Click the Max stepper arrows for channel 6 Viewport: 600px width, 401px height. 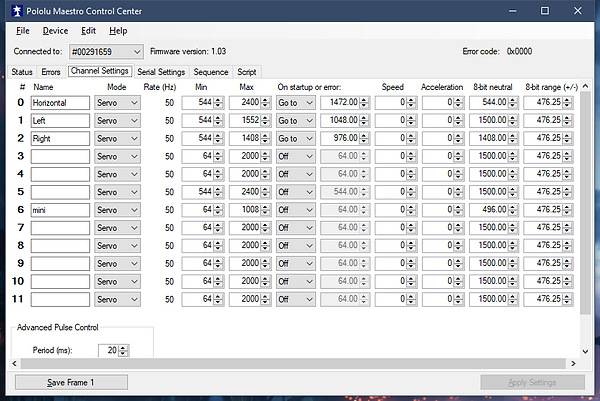pyautogui.click(x=265, y=210)
